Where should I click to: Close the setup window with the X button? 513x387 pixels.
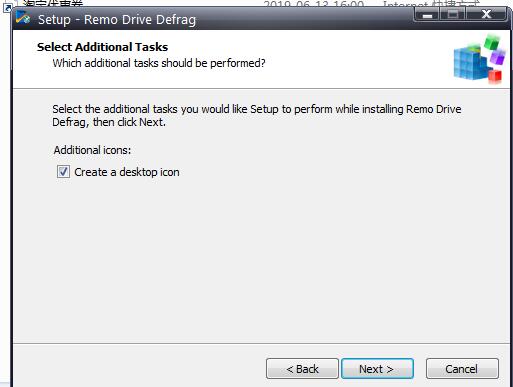[x=486, y=14]
